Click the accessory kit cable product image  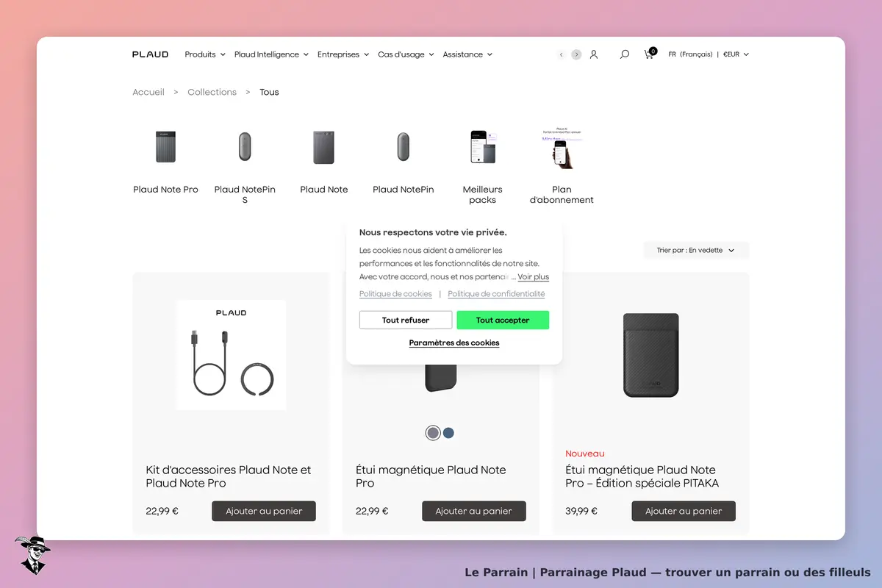[x=232, y=355]
